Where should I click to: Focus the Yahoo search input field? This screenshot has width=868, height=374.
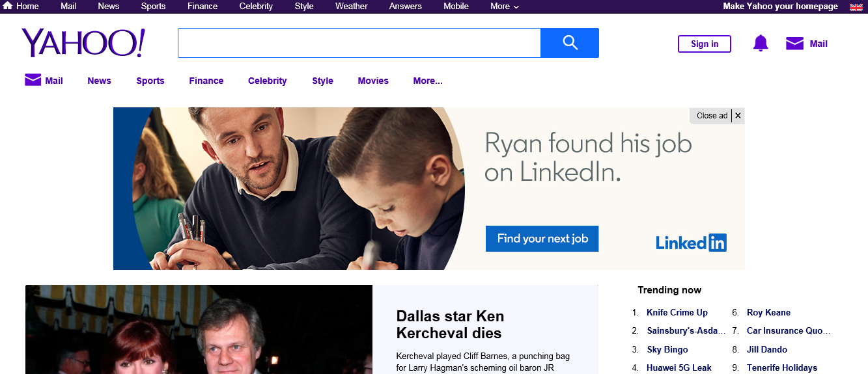click(359, 43)
